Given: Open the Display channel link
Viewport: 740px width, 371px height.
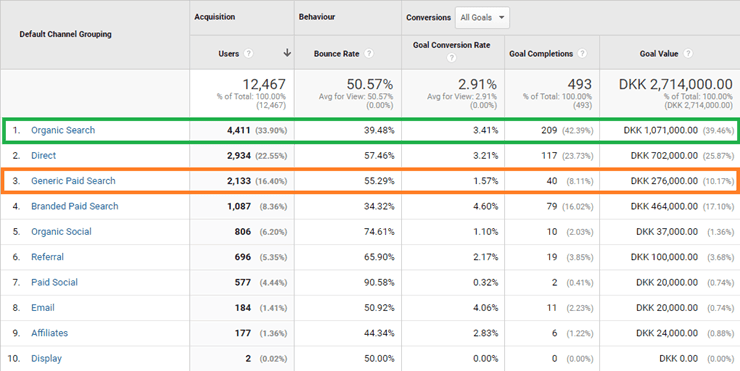Looking at the screenshot, I should (x=46, y=359).
